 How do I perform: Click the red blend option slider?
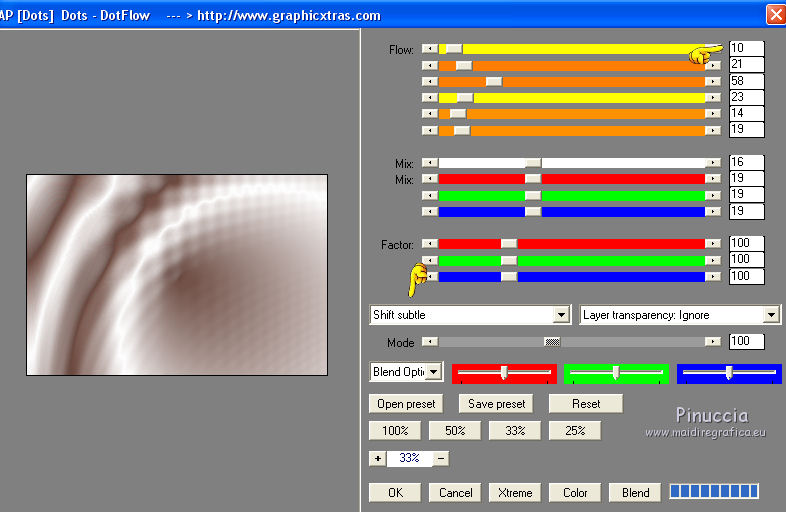pyautogui.click(x=504, y=374)
